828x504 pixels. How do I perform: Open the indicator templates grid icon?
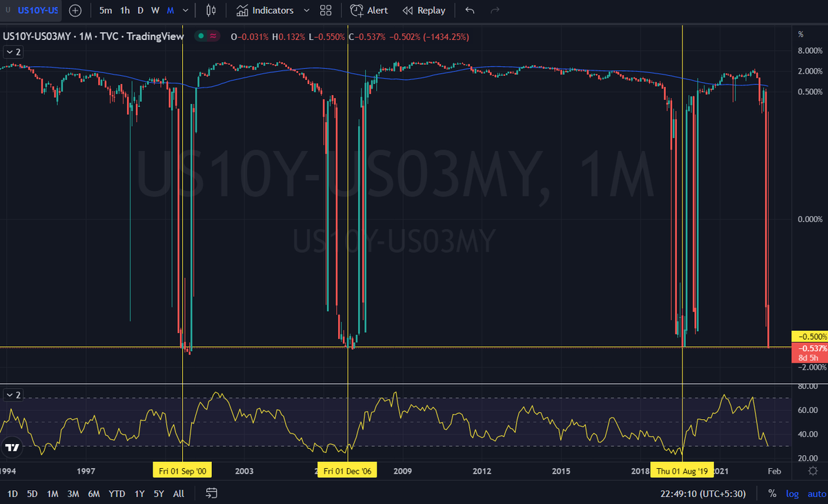click(x=326, y=10)
